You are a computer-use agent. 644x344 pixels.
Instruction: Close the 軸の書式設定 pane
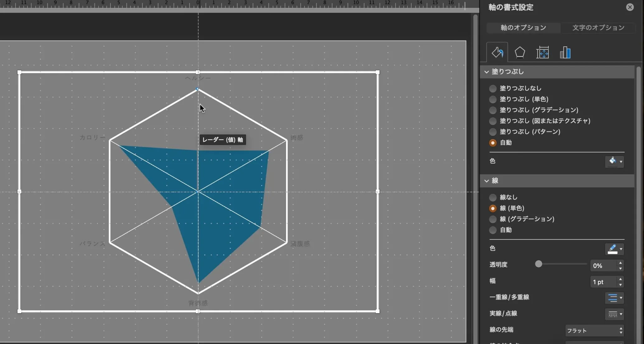click(630, 7)
